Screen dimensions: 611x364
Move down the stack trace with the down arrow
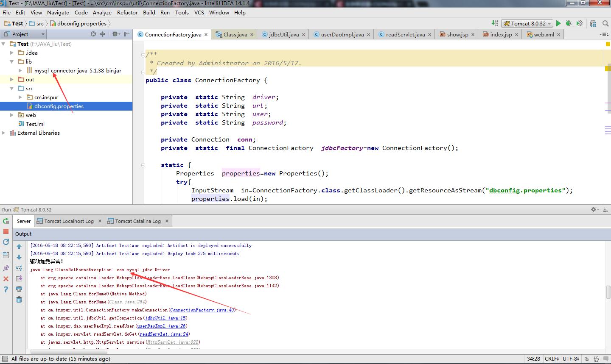[x=19, y=257]
